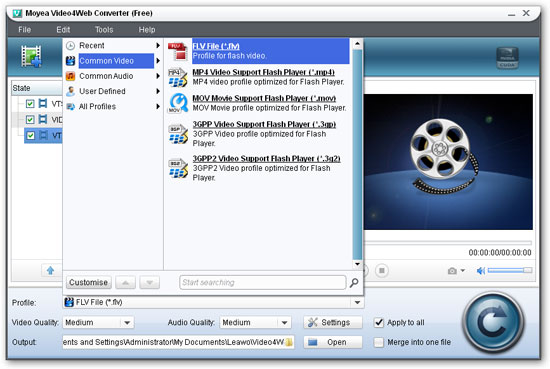Click the Settings button
The image size is (550, 369).
point(333,322)
